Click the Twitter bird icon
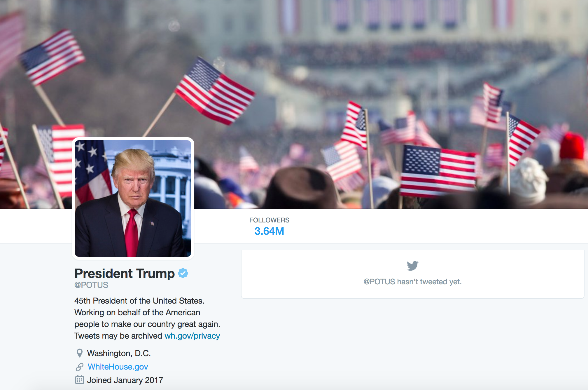This screenshot has width=588, height=390. 412,266
